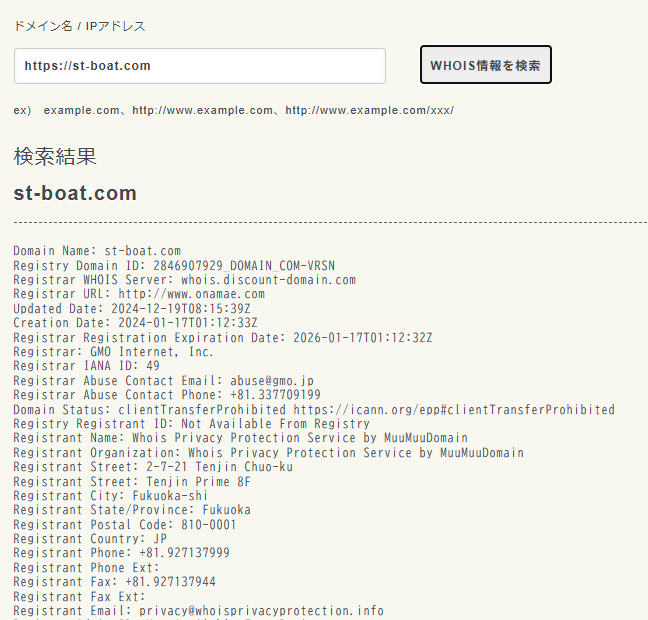Select the st-boat.com result title
648x620 pixels.
click(x=75, y=193)
